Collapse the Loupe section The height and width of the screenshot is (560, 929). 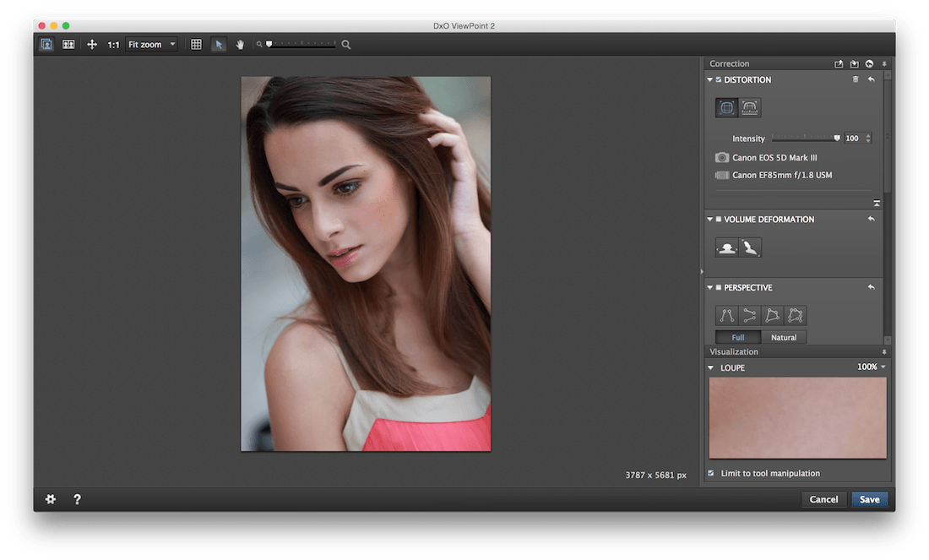(x=710, y=368)
